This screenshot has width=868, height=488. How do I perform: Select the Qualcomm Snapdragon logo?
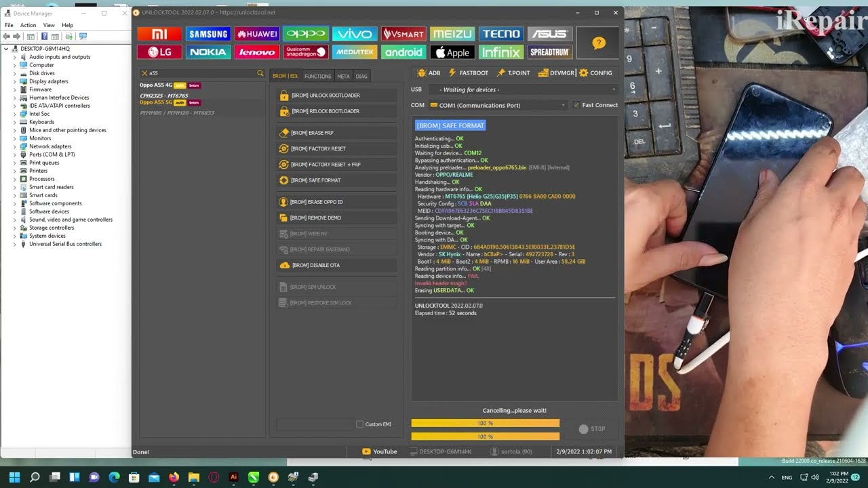click(x=306, y=52)
